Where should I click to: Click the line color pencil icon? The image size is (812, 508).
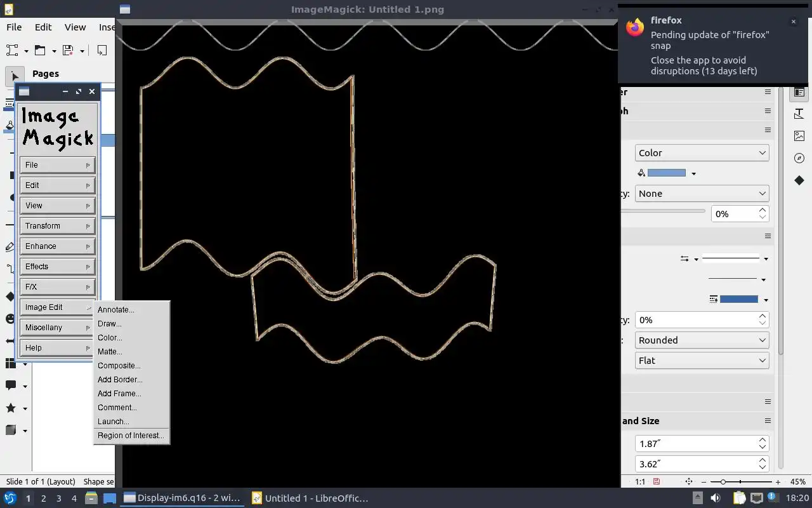[714, 299]
